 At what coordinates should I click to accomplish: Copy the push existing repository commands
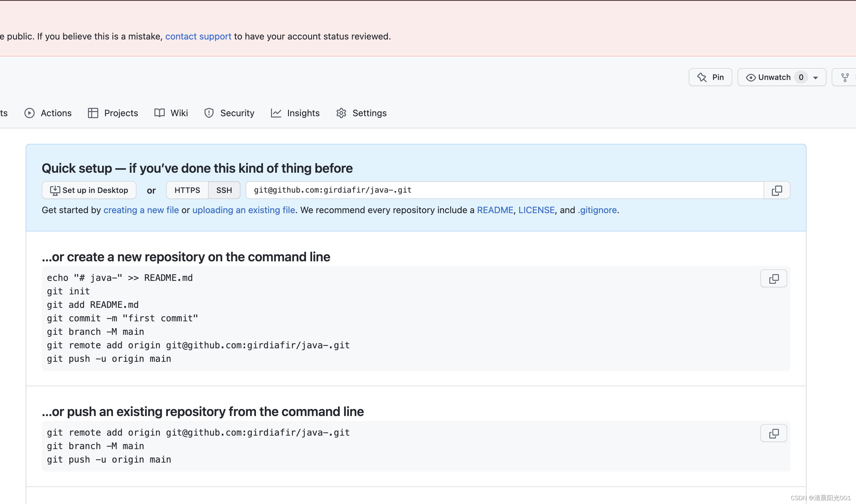[773, 433]
